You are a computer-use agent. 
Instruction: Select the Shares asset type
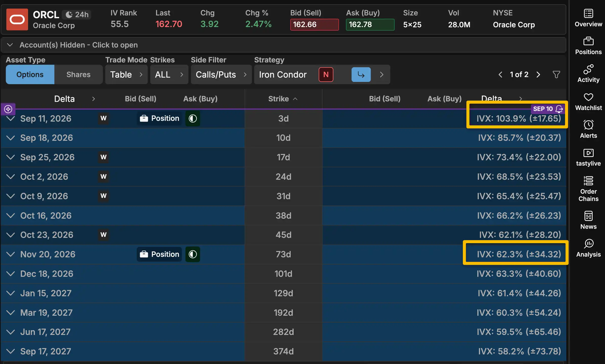[x=78, y=75]
